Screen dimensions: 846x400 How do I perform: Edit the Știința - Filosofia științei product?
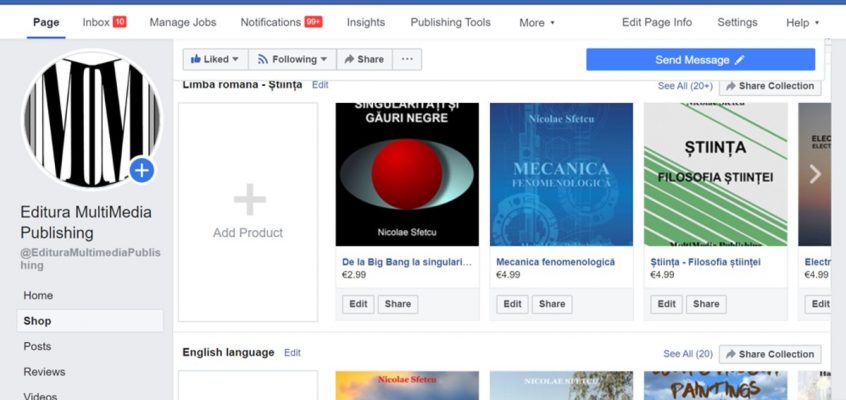(666, 304)
